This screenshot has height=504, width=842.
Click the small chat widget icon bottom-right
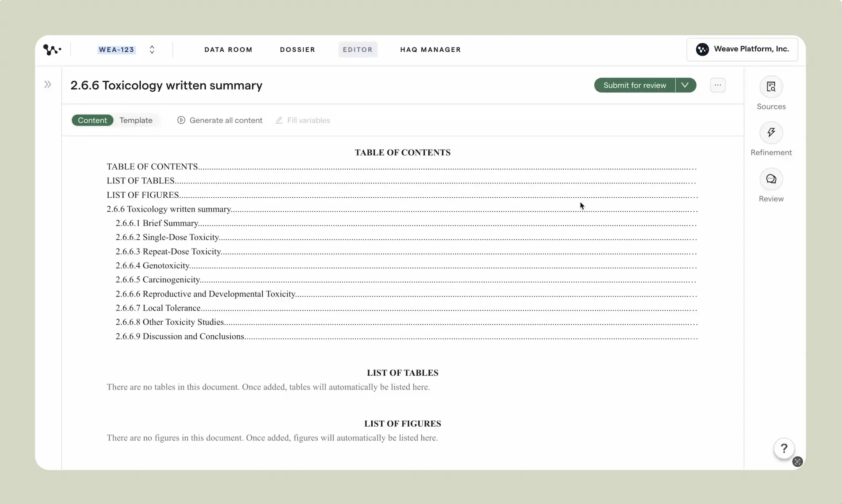tap(797, 462)
